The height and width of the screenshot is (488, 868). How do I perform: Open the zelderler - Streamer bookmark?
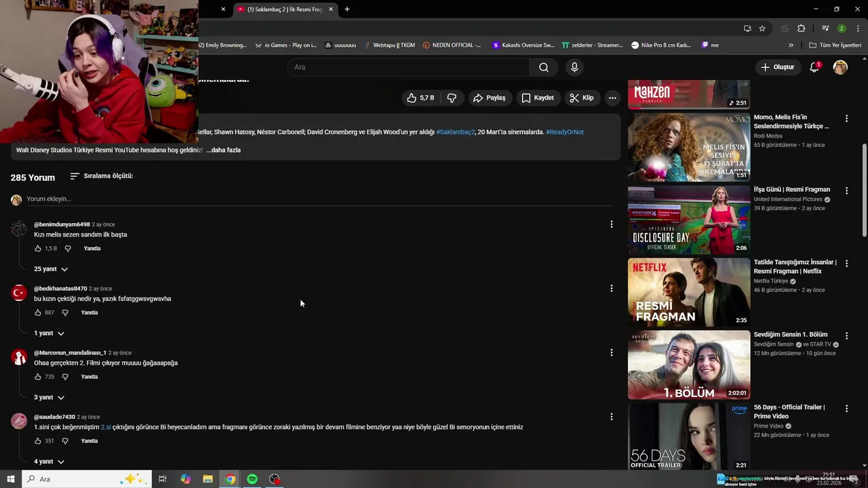tap(592, 45)
